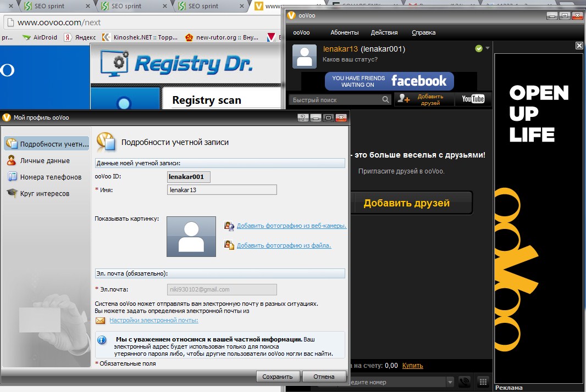Click the Добавить друзей toolbar button

pyautogui.click(x=424, y=99)
